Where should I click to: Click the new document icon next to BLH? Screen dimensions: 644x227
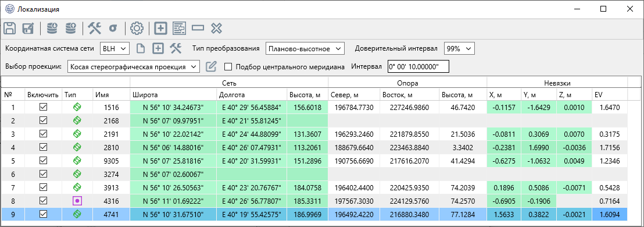141,48
